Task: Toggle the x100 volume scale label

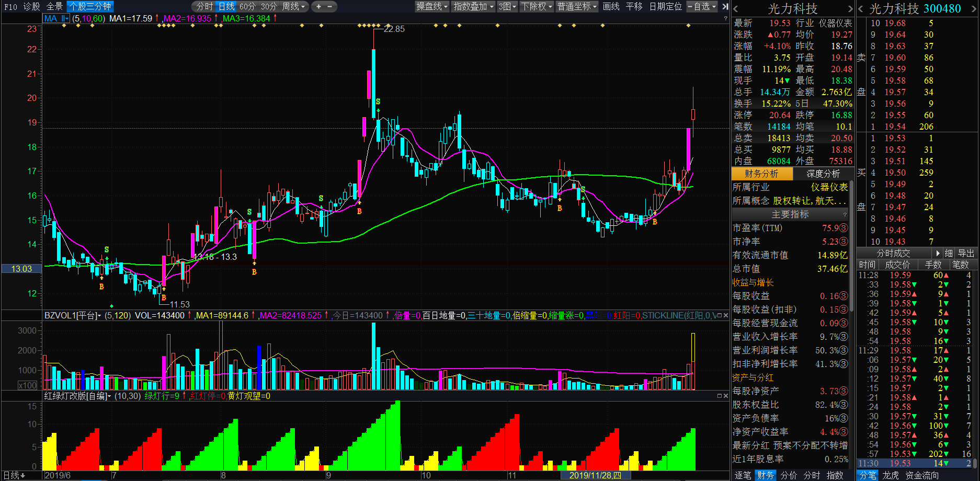Action: (28, 385)
